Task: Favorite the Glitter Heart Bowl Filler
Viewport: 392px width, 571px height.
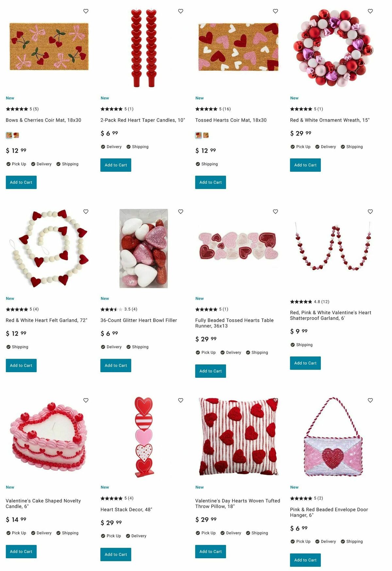Action: pos(181,212)
